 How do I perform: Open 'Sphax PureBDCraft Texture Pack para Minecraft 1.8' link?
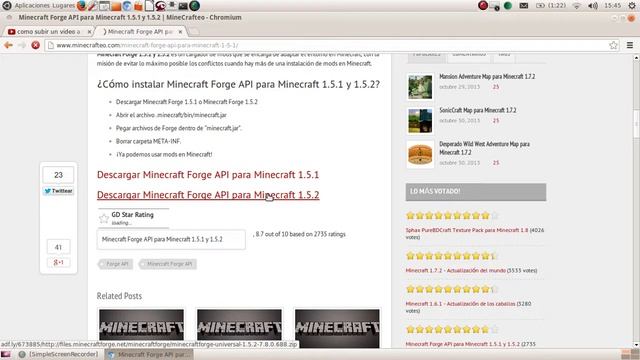click(467, 230)
